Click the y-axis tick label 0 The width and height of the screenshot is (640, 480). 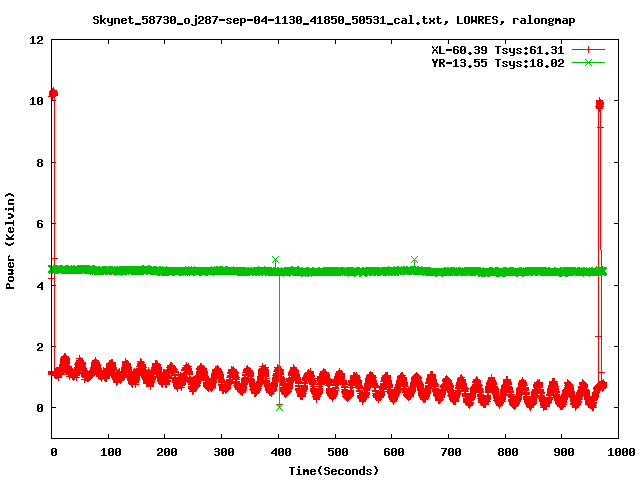click(40, 408)
